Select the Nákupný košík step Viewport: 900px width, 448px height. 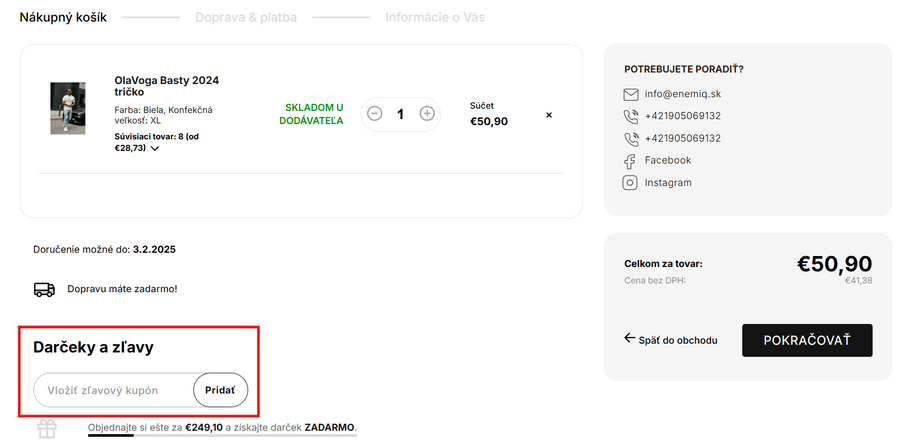coord(63,17)
